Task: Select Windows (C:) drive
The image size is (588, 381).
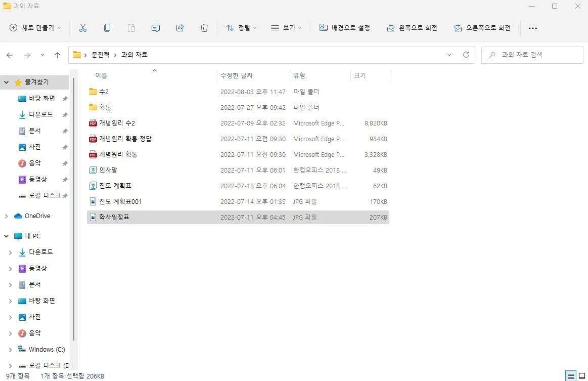Action: click(x=47, y=350)
